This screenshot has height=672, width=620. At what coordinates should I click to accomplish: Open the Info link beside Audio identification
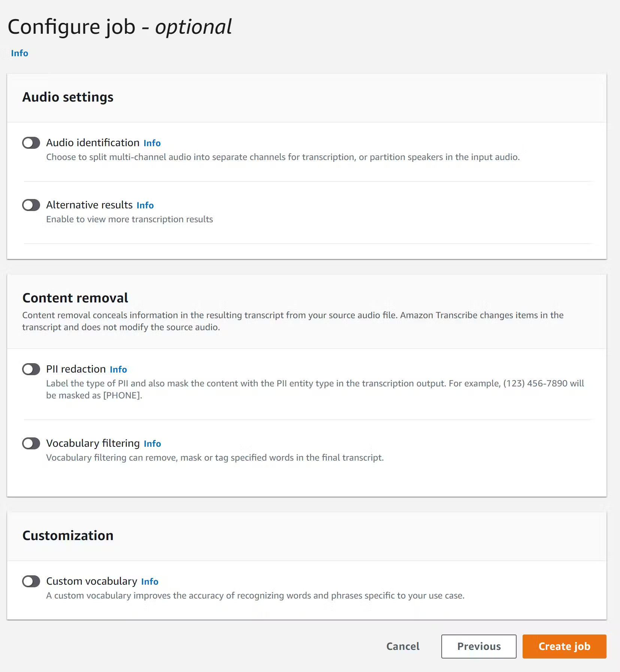click(152, 143)
